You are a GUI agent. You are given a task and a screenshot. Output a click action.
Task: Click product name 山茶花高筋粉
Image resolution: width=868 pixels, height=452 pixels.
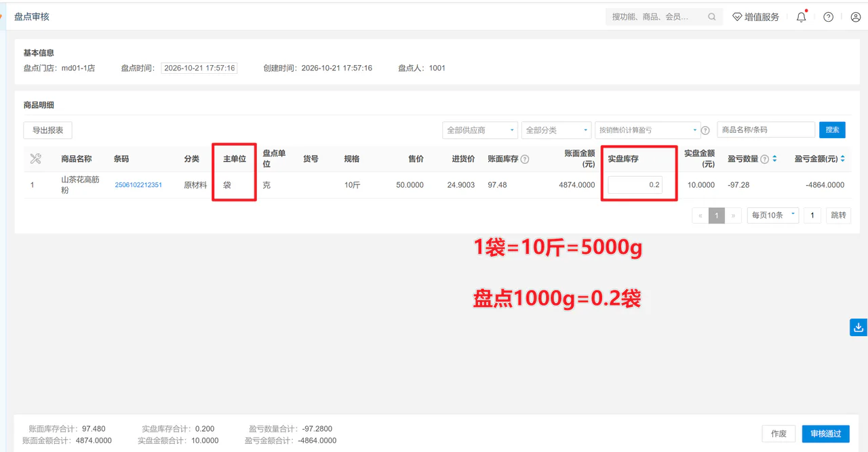pyautogui.click(x=80, y=185)
